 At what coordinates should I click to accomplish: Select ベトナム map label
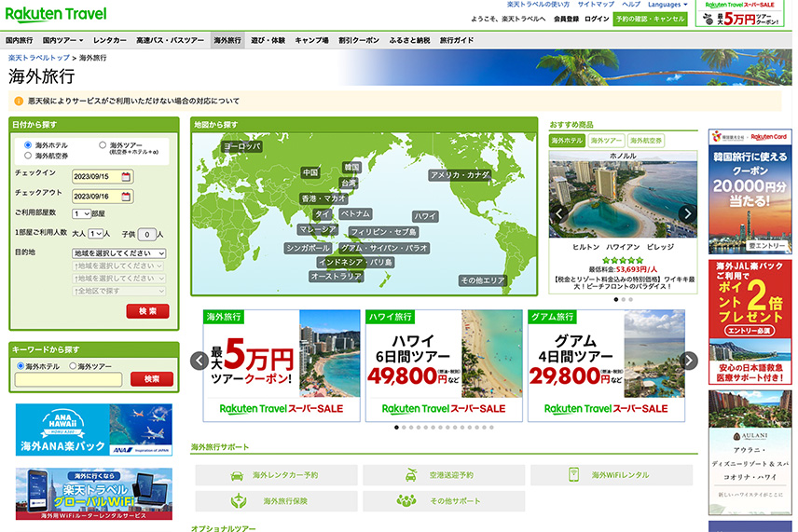point(355,213)
